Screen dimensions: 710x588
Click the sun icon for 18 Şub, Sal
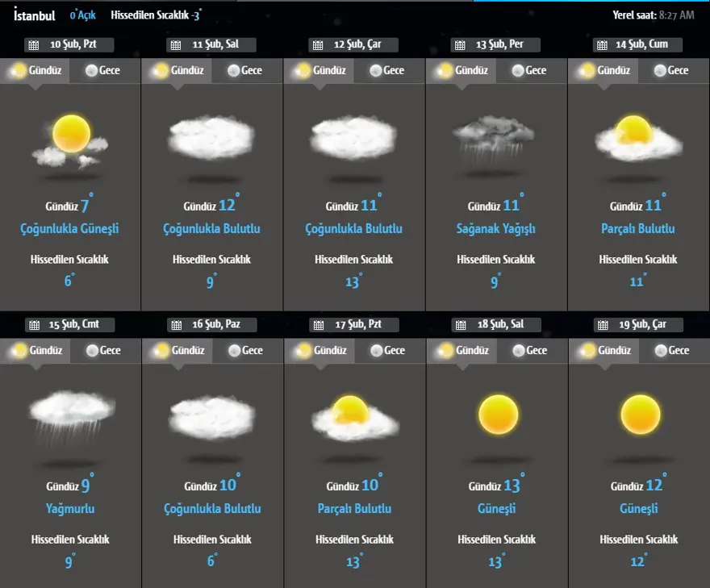pyautogui.click(x=497, y=415)
